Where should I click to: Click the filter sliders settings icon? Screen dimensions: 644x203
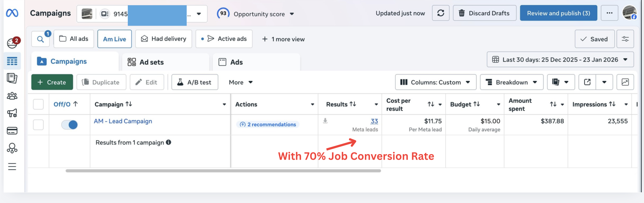(625, 39)
